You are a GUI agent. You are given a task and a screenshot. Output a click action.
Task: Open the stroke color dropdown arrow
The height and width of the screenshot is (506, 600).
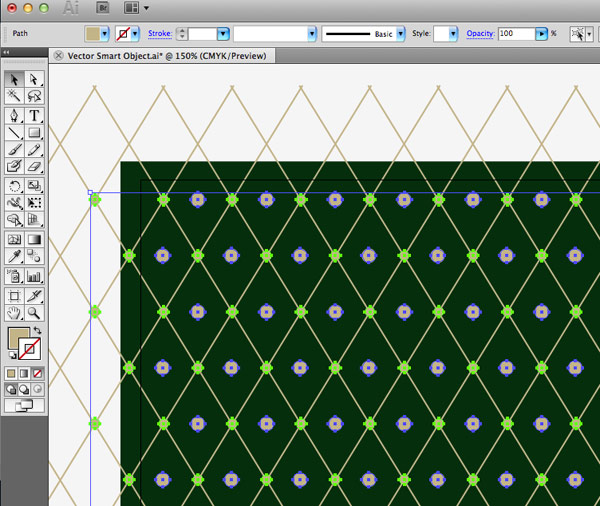tap(135, 34)
